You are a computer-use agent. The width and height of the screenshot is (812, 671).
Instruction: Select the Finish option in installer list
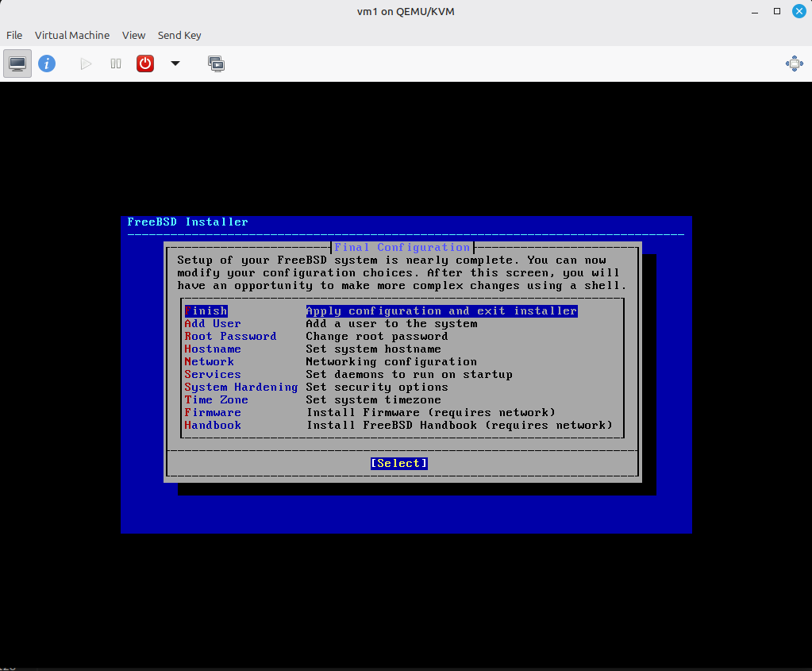coord(206,311)
